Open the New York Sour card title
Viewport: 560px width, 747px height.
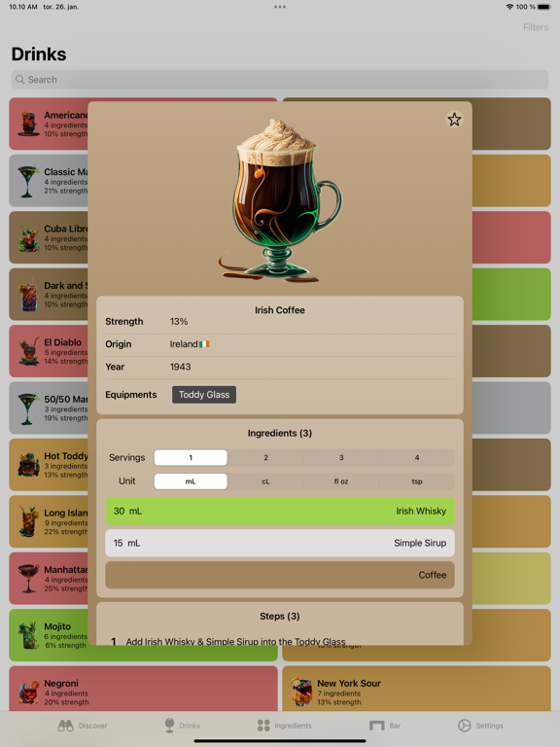tap(349, 683)
